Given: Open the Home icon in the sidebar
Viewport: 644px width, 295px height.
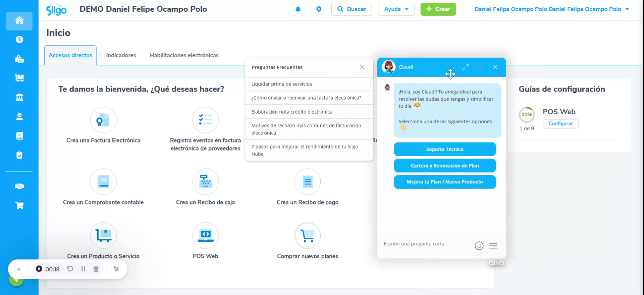Looking at the screenshot, I should click(19, 20).
